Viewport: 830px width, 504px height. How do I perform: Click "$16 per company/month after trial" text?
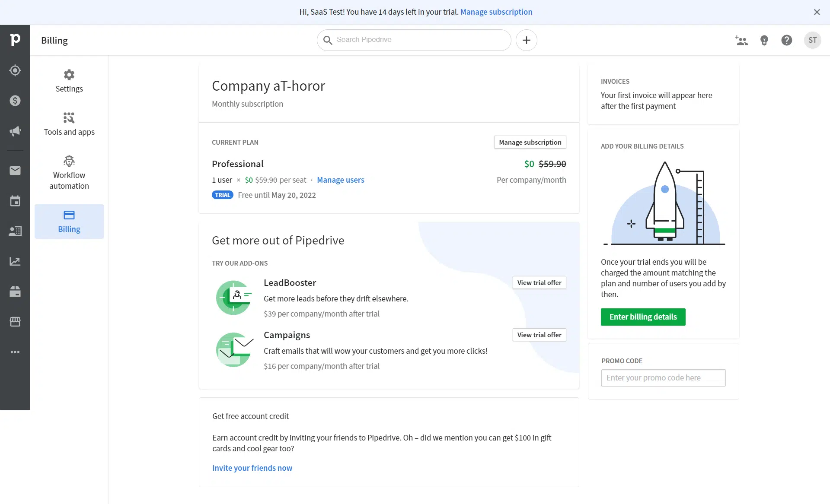pyautogui.click(x=322, y=366)
